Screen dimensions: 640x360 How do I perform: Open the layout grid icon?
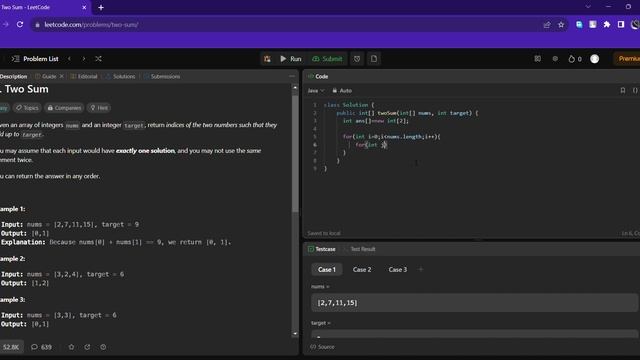[538, 59]
